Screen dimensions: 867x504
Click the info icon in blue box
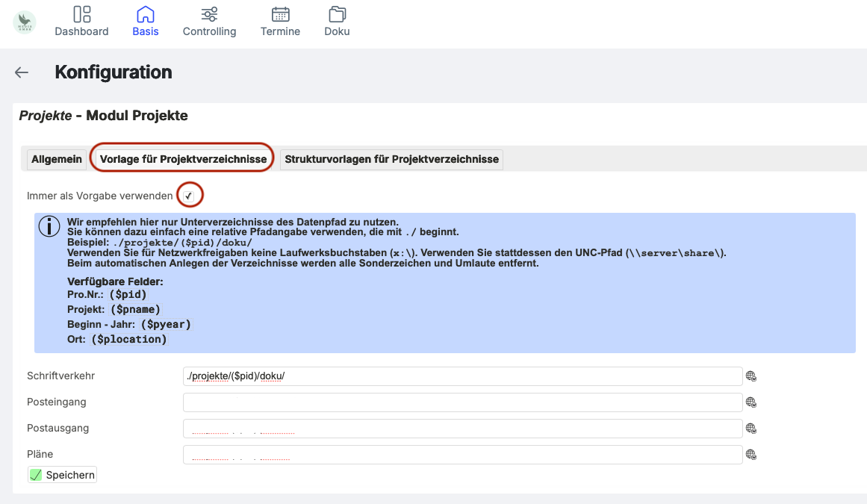tap(49, 226)
